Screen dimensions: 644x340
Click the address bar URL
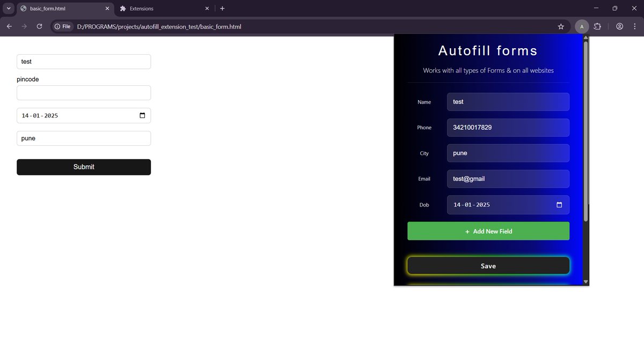(159, 26)
